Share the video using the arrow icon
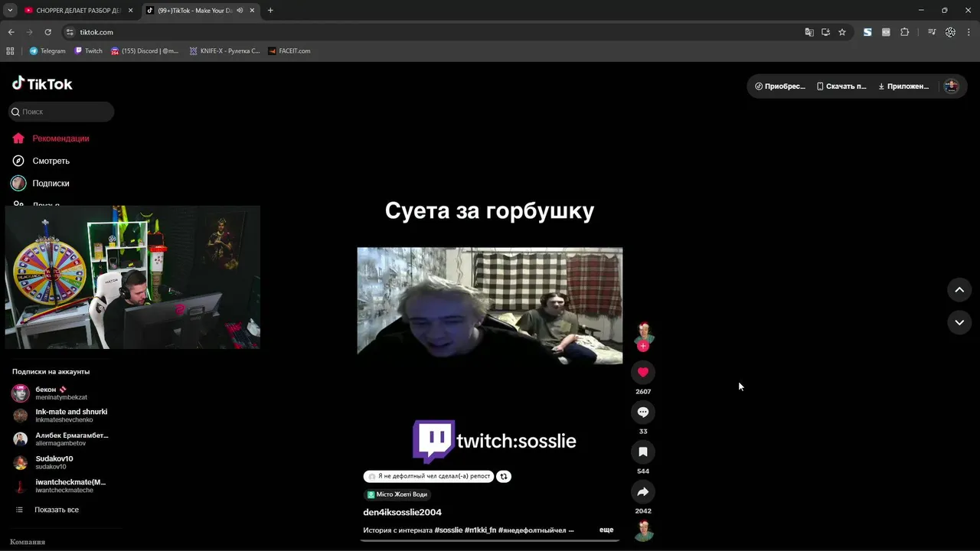 tap(643, 491)
